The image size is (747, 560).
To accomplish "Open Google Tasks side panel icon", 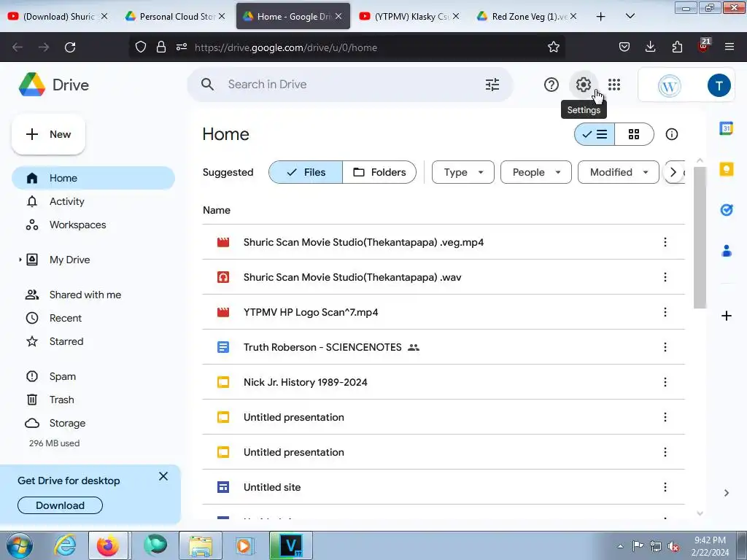I will (x=726, y=209).
